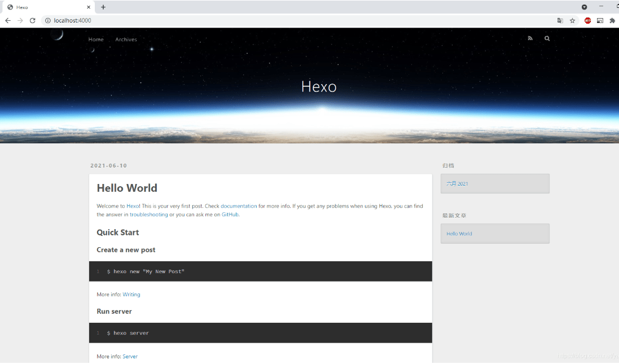Open the 六月 2021 archive link
This screenshot has height=364, width=619.
tap(457, 183)
